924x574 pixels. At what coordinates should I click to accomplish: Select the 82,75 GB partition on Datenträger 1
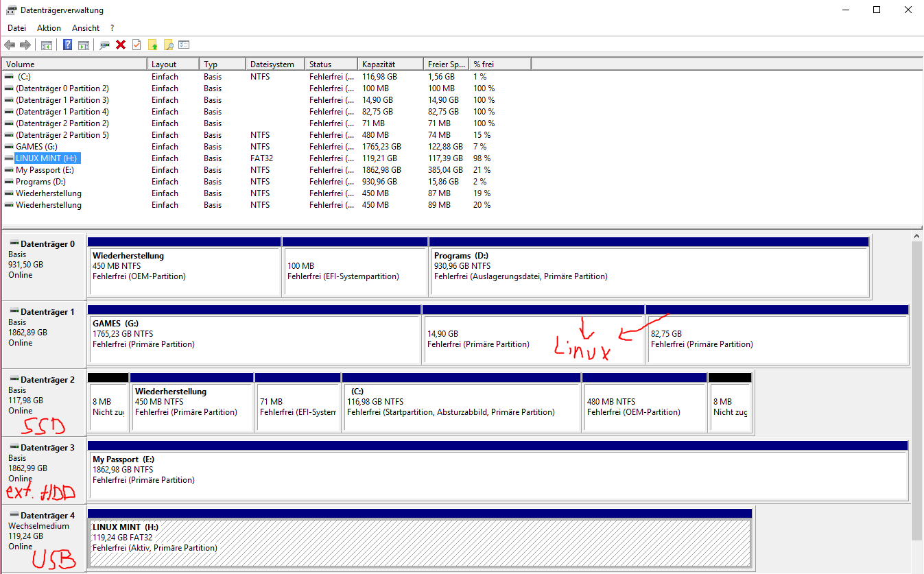click(x=777, y=335)
